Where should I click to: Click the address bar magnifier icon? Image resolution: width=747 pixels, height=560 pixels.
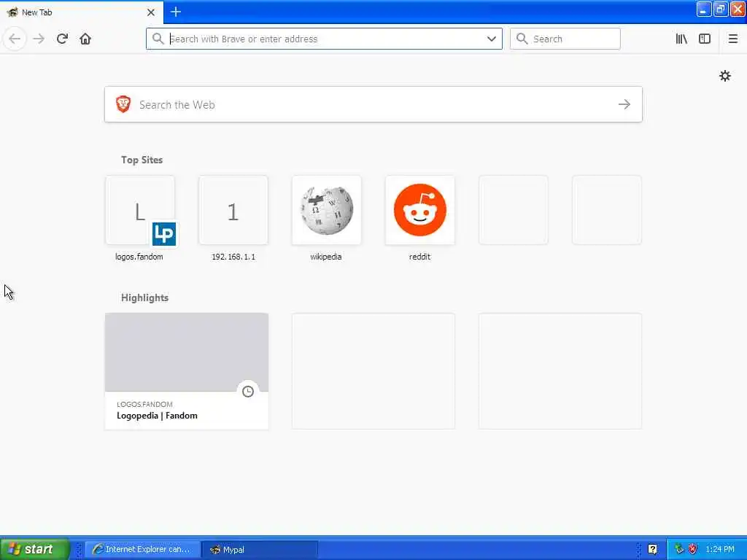[158, 39]
